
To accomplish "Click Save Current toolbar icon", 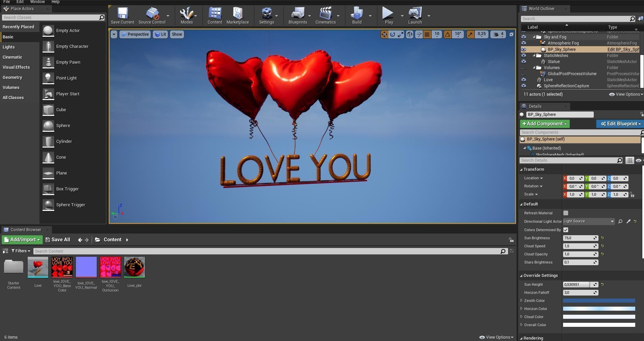I will (122, 15).
